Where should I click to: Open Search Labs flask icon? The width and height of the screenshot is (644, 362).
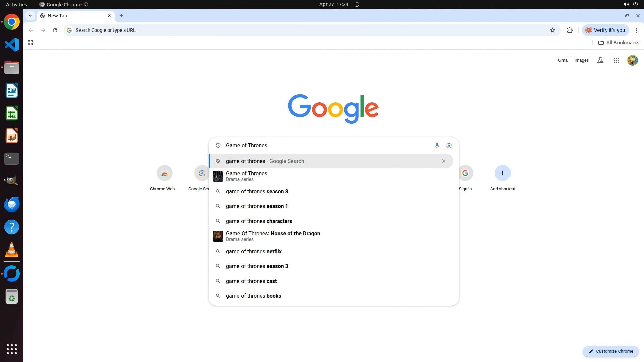pyautogui.click(x=600, y=60)
